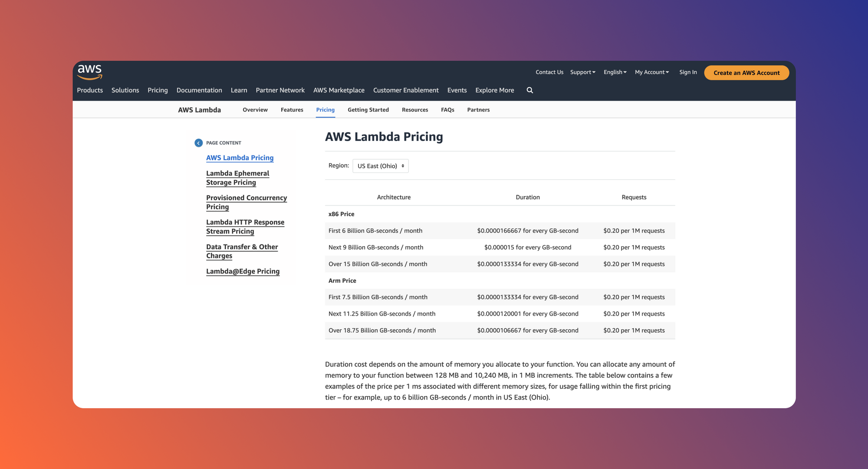
Task: Open the AWS Marketplace menu
Action: pyautogui.click(x=339, y=90)
